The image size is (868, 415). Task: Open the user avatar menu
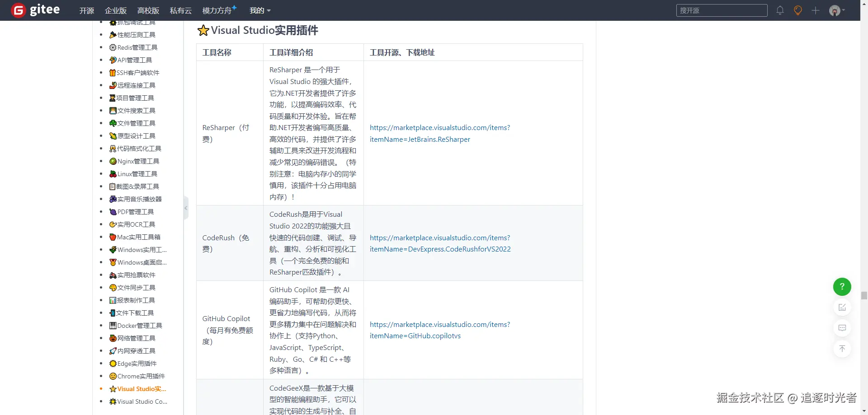click(836, 10)
